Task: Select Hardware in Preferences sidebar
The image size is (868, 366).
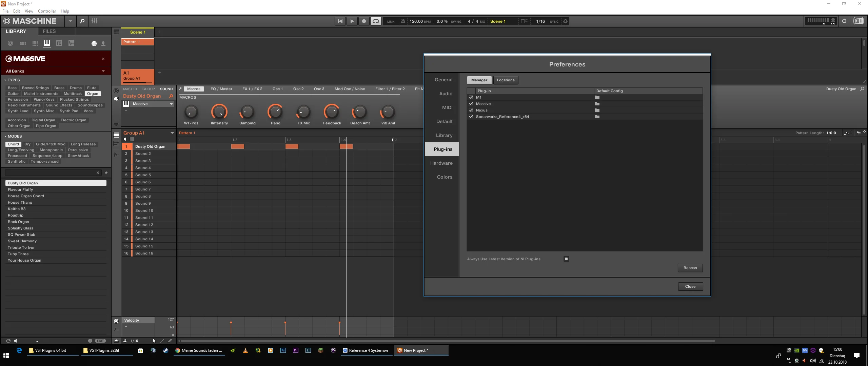Action: 441,163
